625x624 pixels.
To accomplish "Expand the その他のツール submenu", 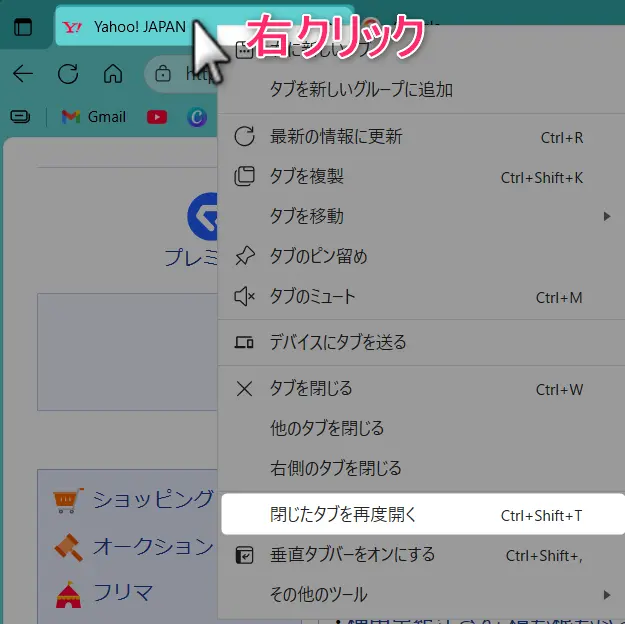I will tap(318, 594).
